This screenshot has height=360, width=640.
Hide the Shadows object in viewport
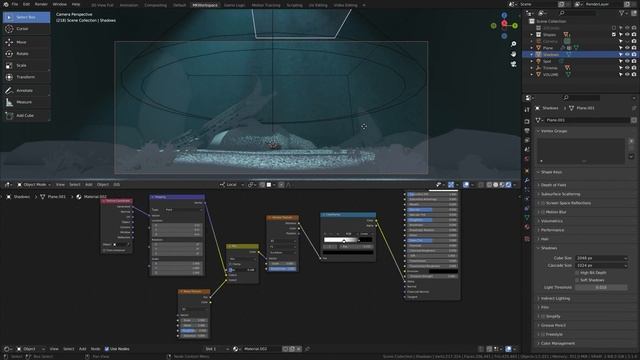[627, 55]
